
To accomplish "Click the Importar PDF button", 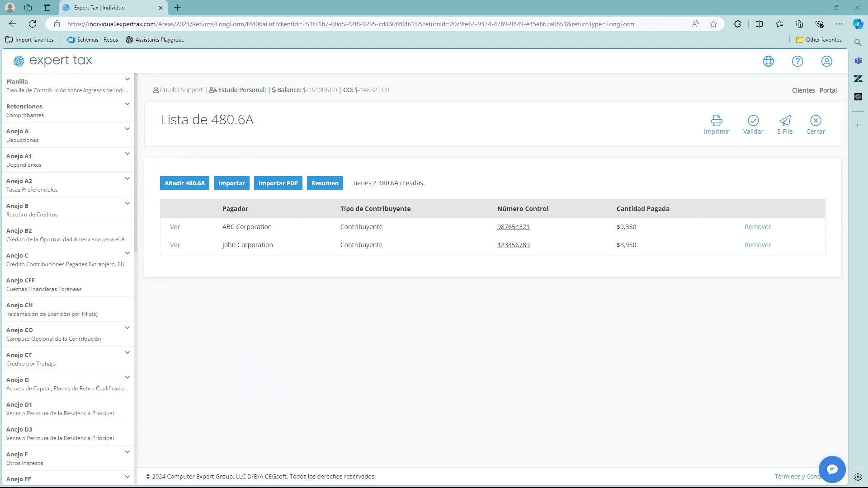I will pos(278,183).
